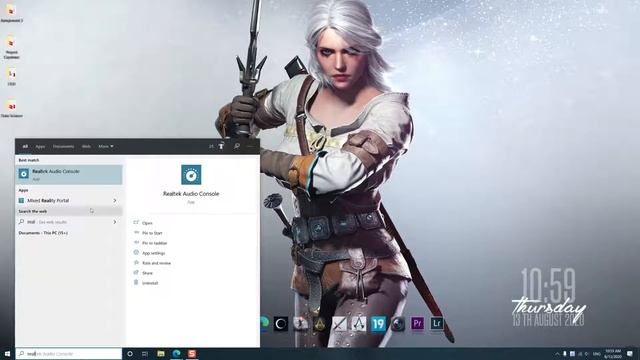Open the Assassin's Creed white-logo icon in dock
The width and height of the screenshot is (640, 360).
click(x=359, y=324)
